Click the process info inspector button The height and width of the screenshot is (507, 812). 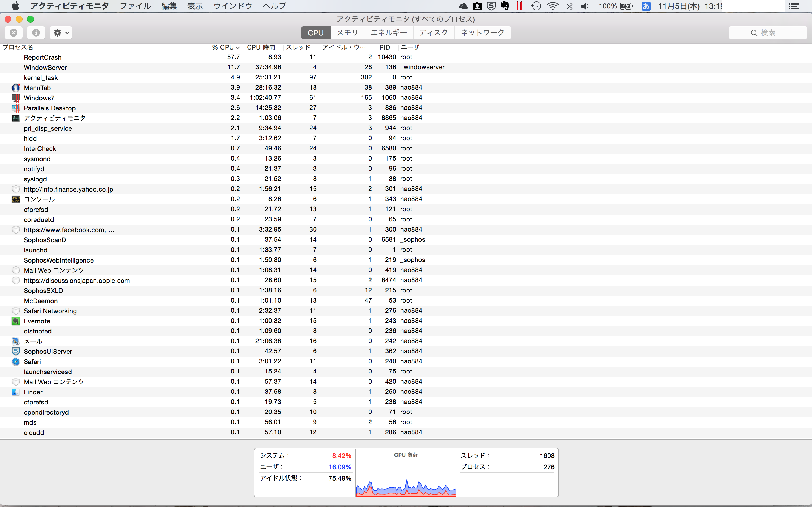pyautogui.click(x=36, y=32)
